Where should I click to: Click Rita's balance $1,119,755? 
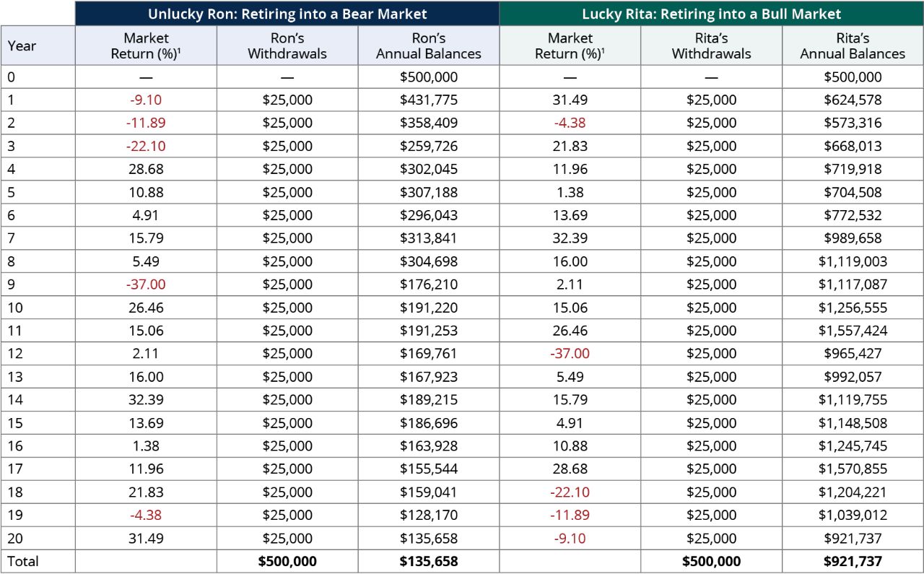853,400
